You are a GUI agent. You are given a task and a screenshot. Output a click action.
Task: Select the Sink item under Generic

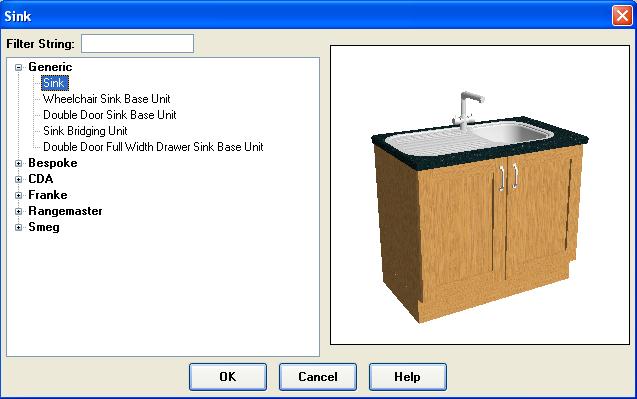(x=54, y=83)
